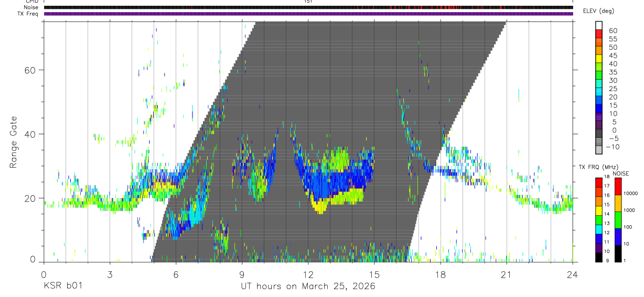644x297 pixels.
Task: Click the black-and-red Noise strip above the plot
Action: [x=308, y=7]
